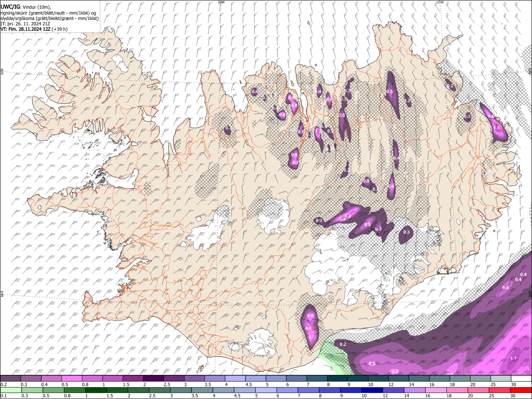Click the snow legend swatch starting at 0.2

tap(10, 379)
